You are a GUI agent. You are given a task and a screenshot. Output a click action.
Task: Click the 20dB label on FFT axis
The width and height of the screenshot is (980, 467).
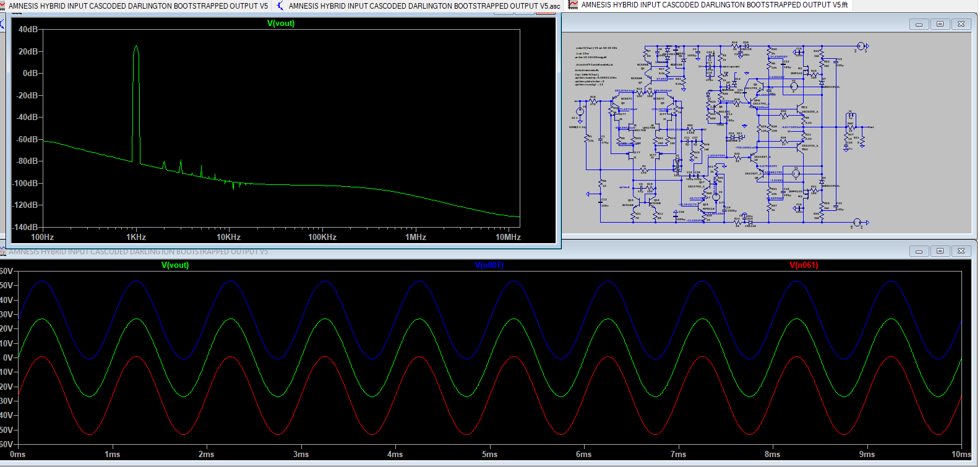click(28, 51)
